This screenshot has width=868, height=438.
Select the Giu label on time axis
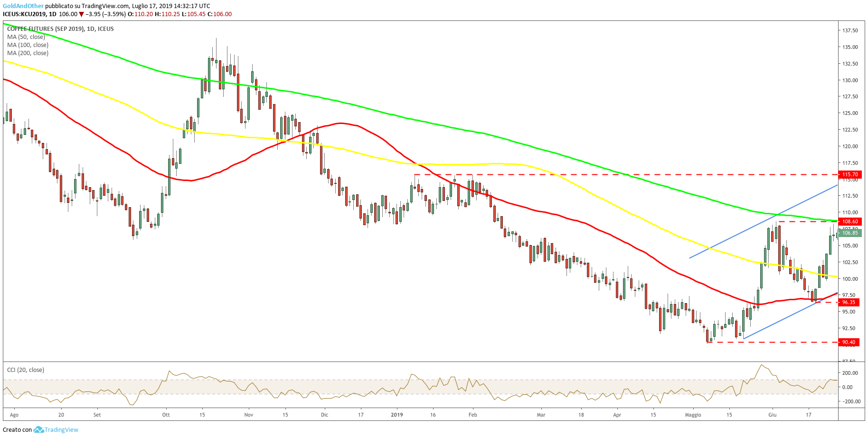click(773, 415)
